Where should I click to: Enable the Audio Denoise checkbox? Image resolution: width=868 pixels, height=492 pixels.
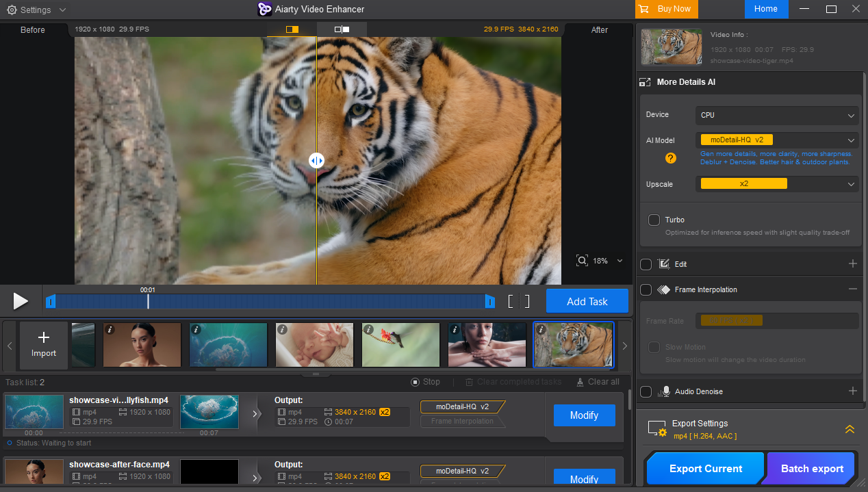(x=646, y=391)
